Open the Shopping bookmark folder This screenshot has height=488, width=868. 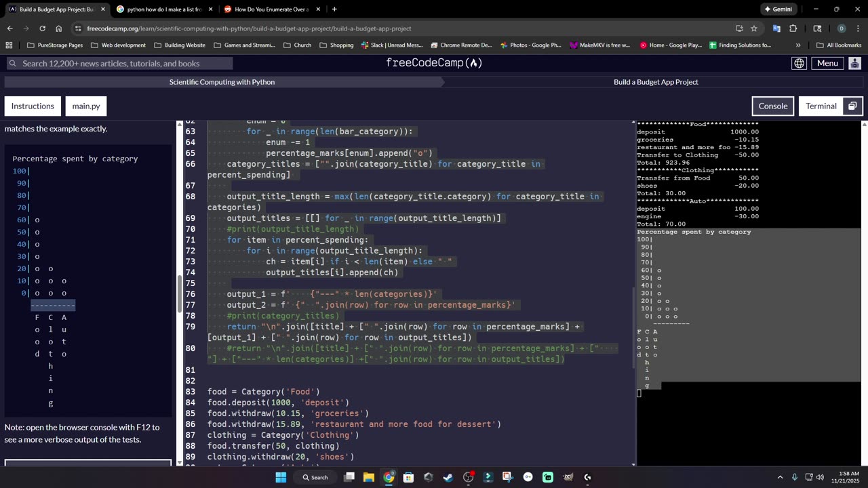[x=336, y=45]
